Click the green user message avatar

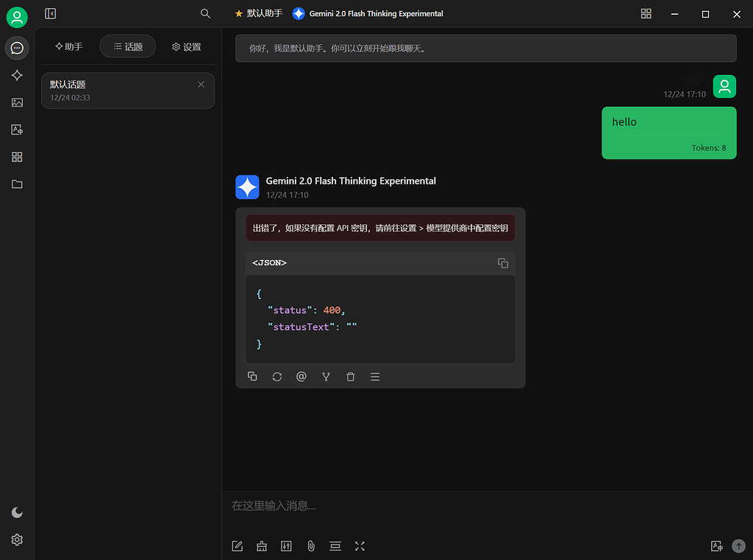tap(724, 87)
